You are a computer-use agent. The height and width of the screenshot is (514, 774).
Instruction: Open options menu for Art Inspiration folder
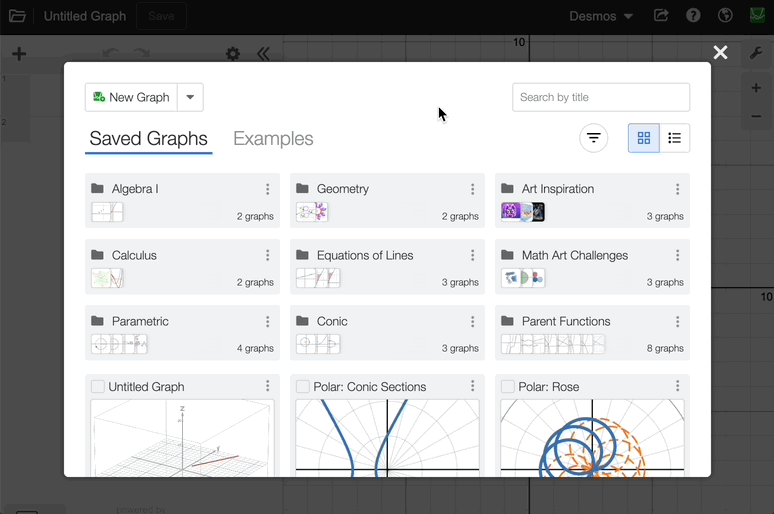click(678, 189)
